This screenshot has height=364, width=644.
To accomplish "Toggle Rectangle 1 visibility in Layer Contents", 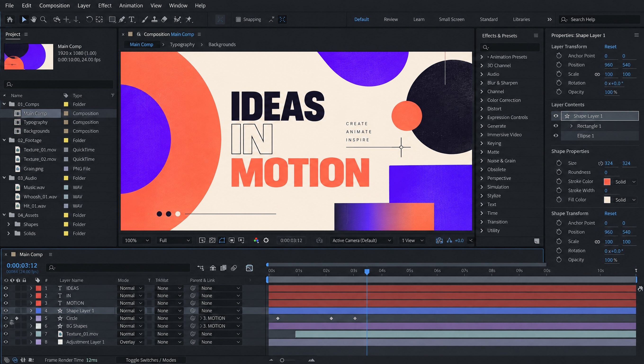I will pyautogui.click(x=556, y=126).
